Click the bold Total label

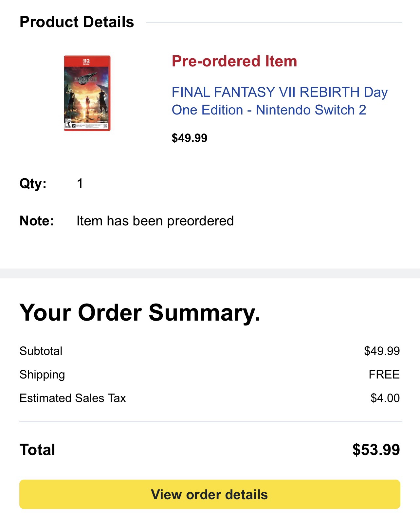[x=37, y=449]
